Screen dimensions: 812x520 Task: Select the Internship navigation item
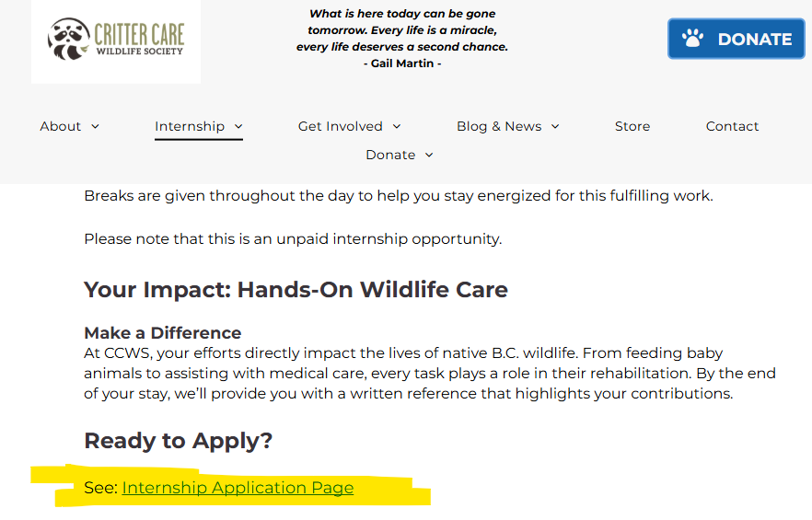[190, 126]
